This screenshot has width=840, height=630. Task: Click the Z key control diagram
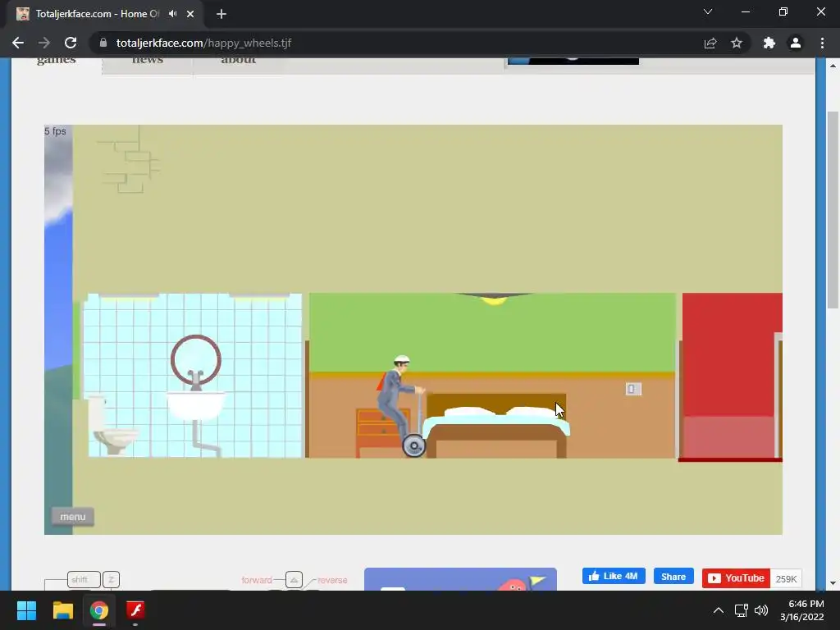click(111, 580)
